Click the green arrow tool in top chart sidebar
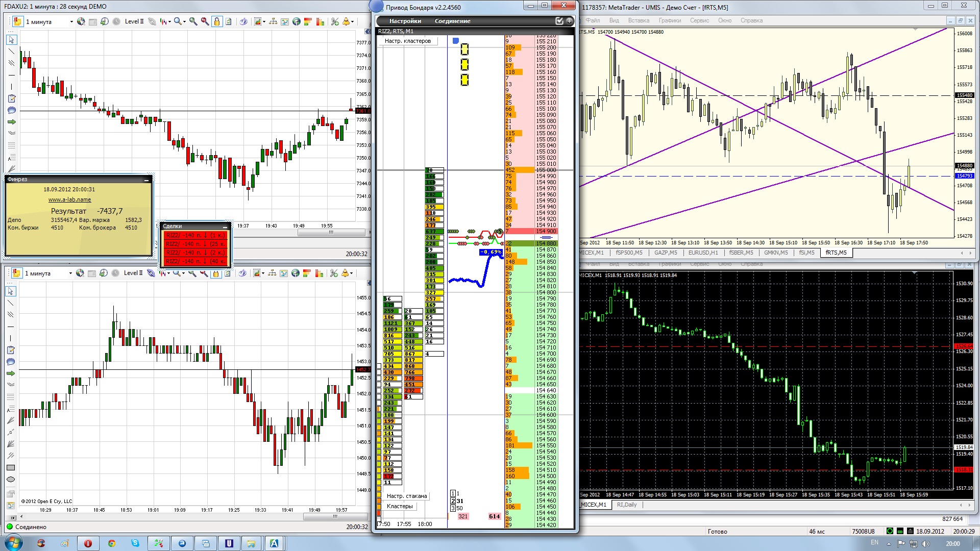The width and height of the screenshot is (980, 551). [11, 122]
